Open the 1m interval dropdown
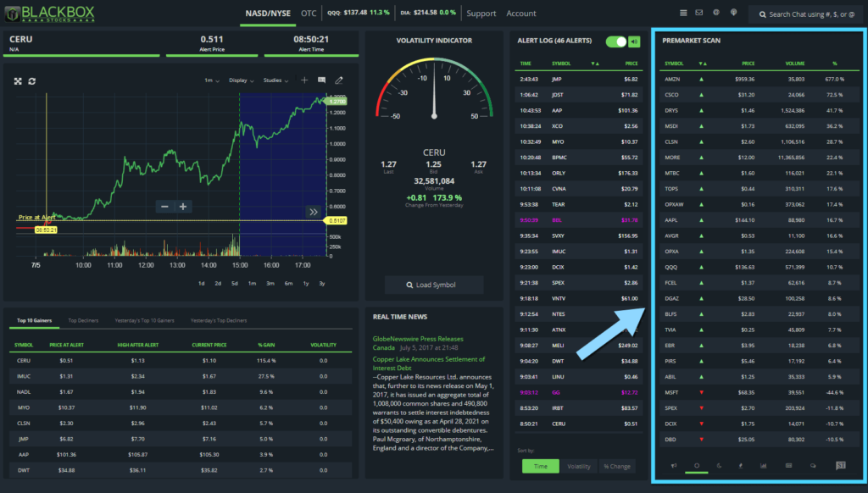 coord(211,80)
